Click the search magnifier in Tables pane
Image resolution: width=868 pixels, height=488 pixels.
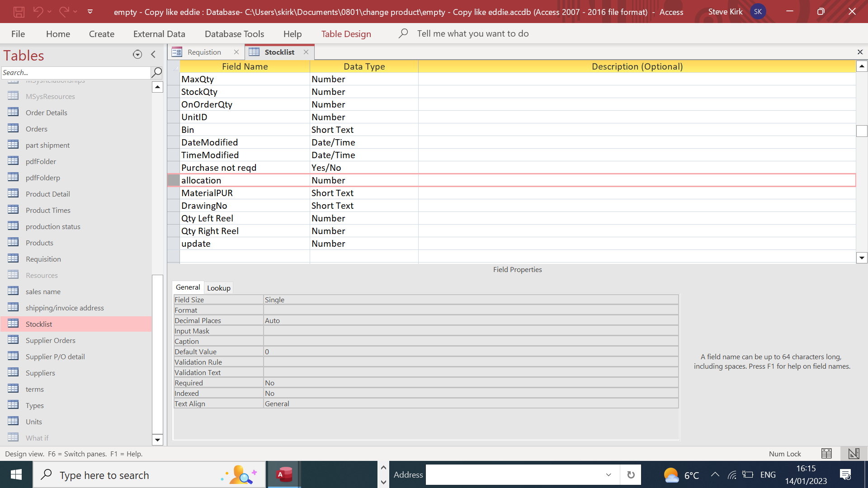(x=156, y=72)
